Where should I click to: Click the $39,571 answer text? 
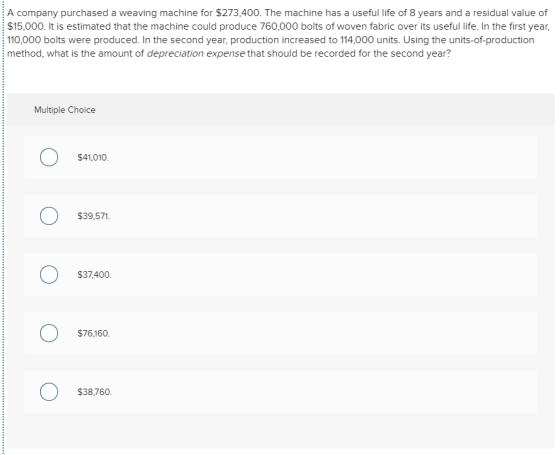[x=94, y=216]
